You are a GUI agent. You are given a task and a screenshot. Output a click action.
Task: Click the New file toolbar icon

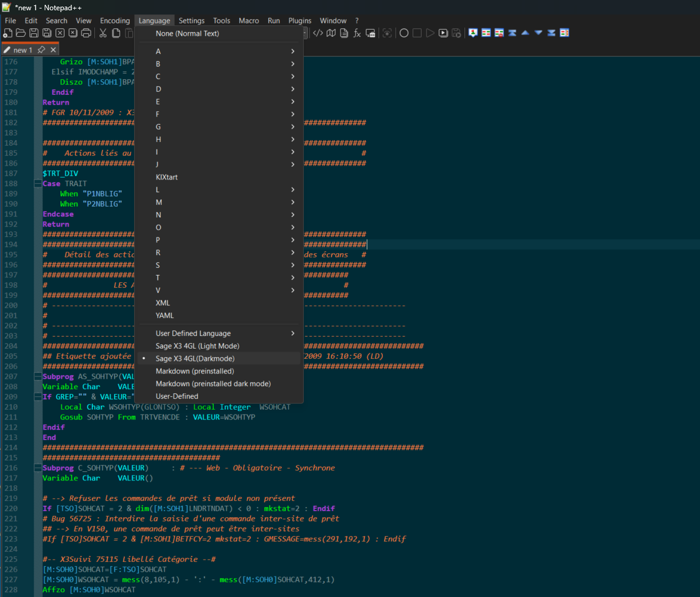8,33
